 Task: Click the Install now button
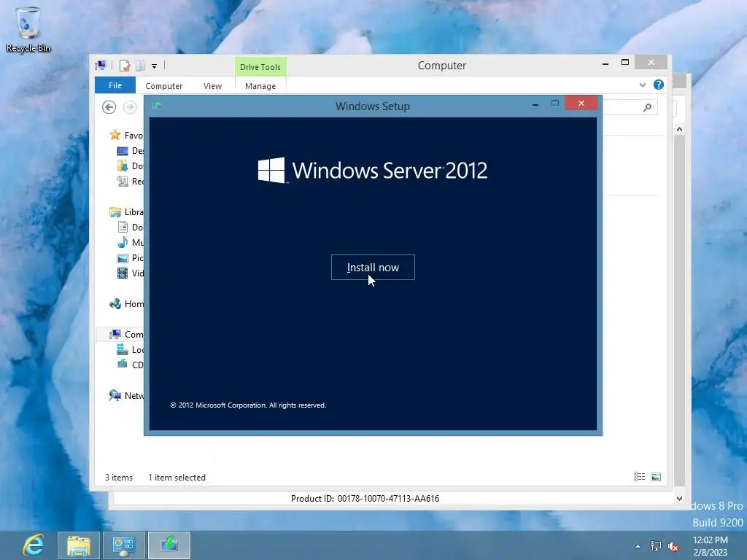373,267
